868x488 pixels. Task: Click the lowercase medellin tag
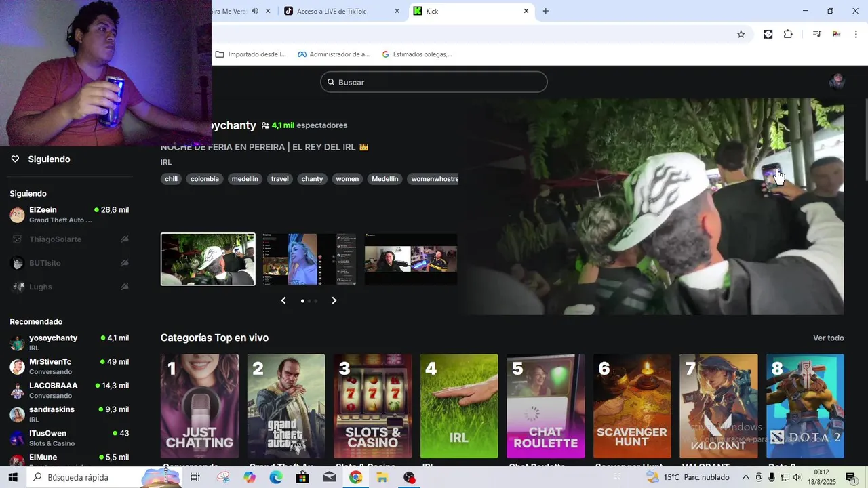[245, 179]
